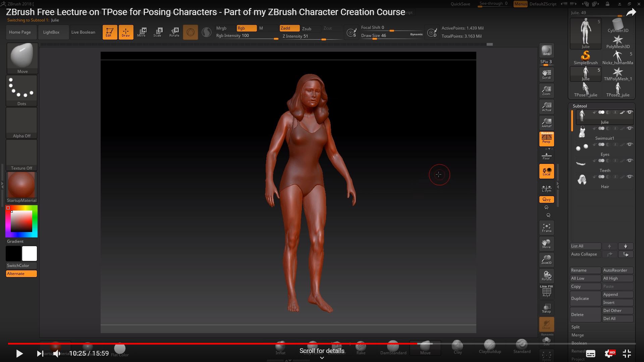Screen dimensions: 644x362
Task: Toggle Ghost transparency mode
Action: tap(546, 324)
